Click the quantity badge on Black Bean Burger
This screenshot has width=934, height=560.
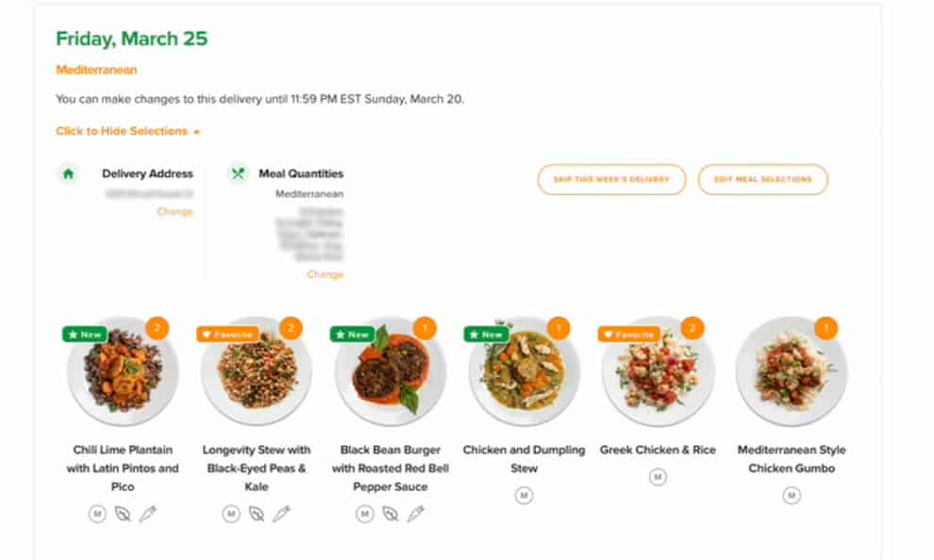tap(425, 328)
